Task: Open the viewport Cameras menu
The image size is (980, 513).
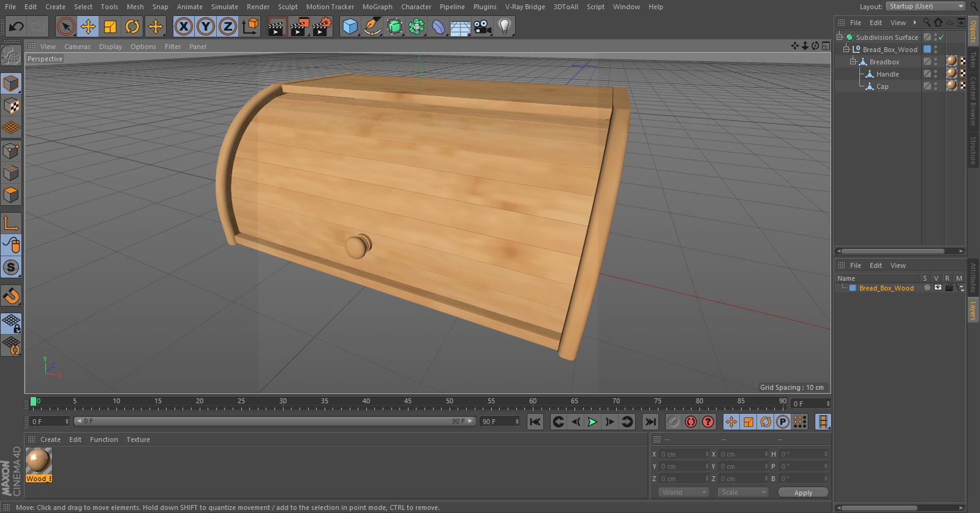Action: pos(77,47)
